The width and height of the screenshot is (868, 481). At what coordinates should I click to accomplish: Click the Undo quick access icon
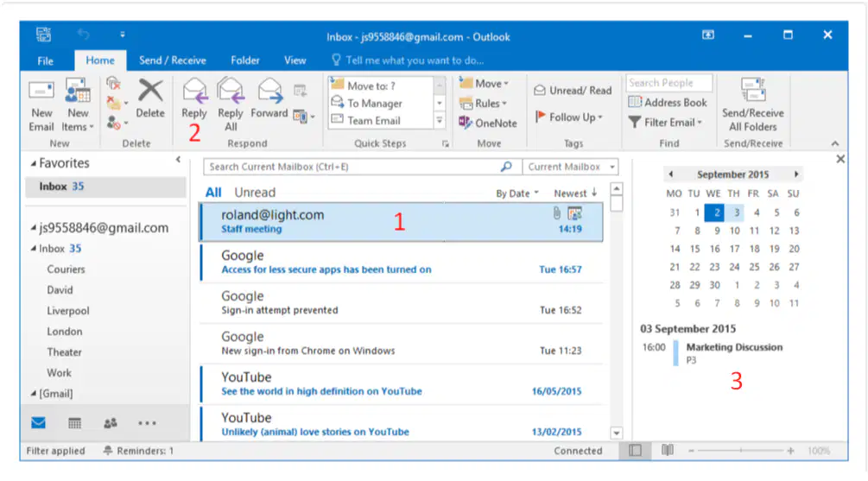[83, 35]
